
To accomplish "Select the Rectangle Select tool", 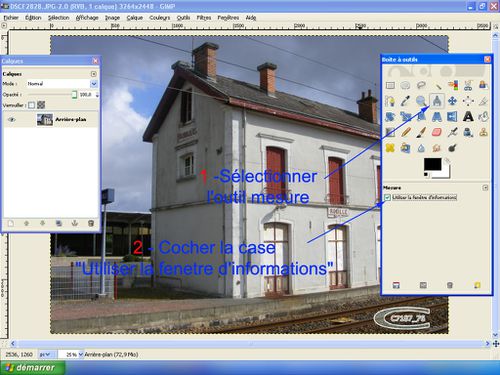I will (x=390, y=85).
